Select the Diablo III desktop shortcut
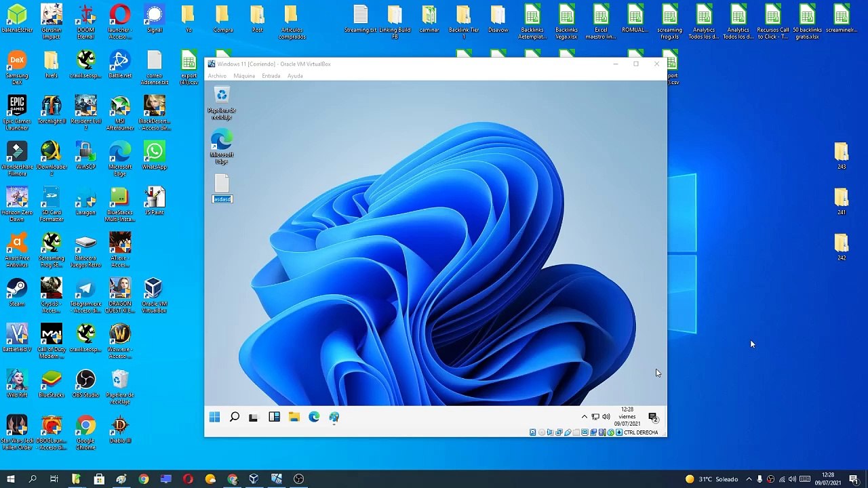 120,430
